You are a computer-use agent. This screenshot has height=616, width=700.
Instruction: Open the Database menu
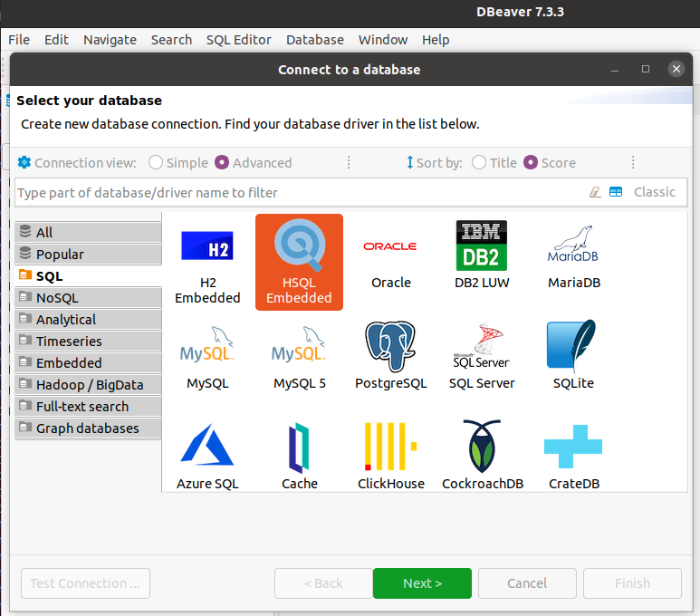[x=315, y=40]
